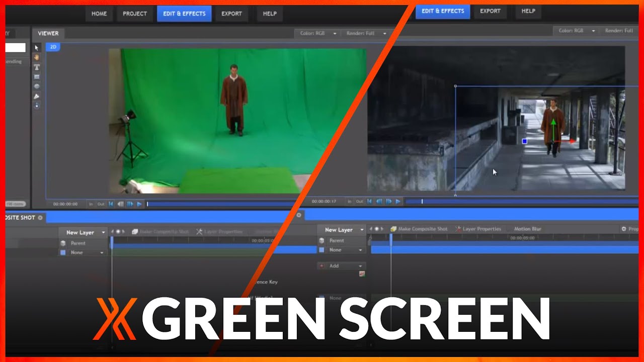This screenshot has width=644, height=362.
Task: Select the arrow selection tool in viewer toolbar
Action: [37, 48]
